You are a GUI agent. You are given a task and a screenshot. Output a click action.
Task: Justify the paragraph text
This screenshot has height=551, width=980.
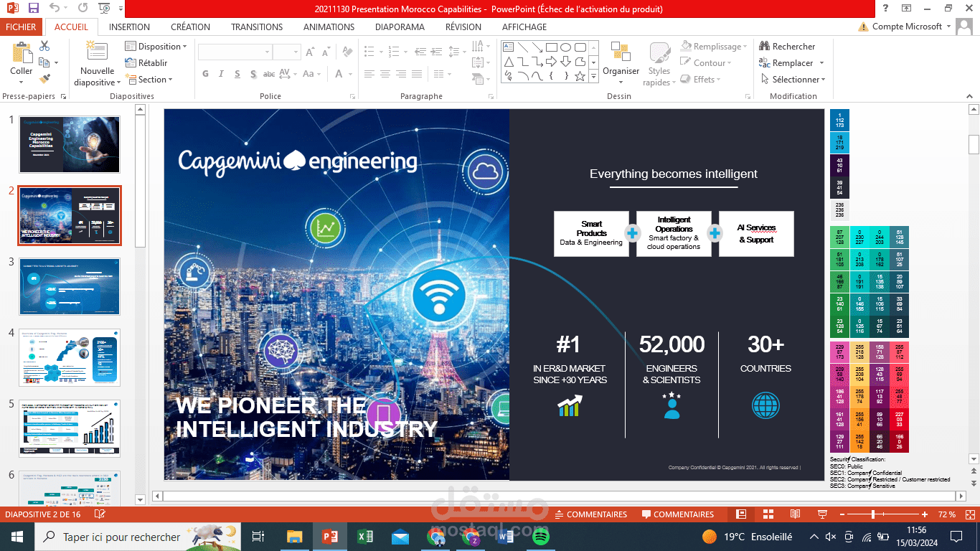pos(417,74)
